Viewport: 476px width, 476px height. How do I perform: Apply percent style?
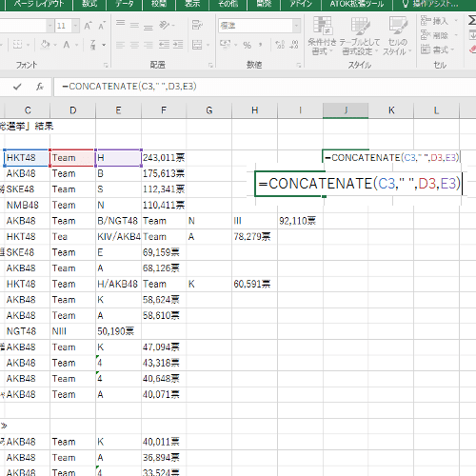[x=248, y=45]
